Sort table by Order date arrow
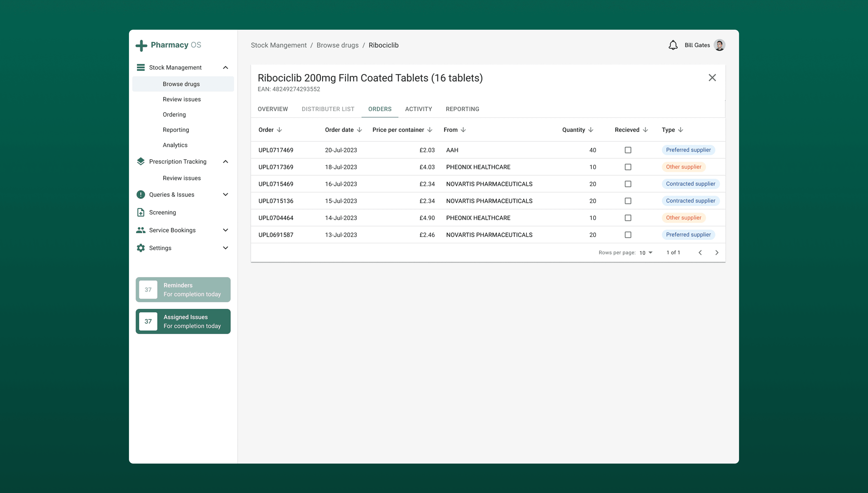The height and width of the screenshot is (493, 868). tap(359, 130)
